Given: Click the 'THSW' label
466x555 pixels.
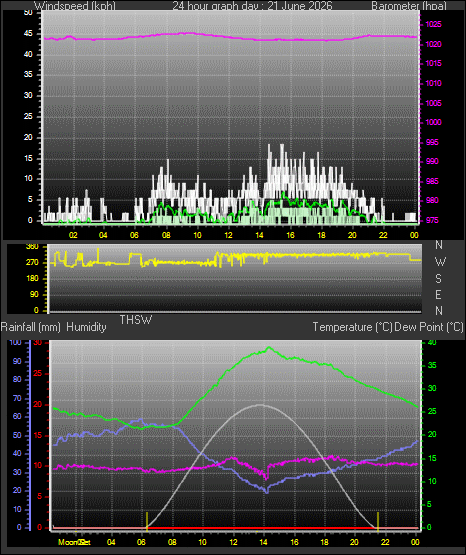Looking at the screenshot, I should 136,320.
